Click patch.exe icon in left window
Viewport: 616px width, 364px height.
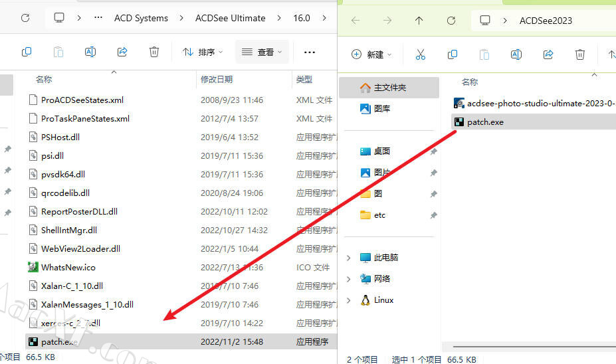point(33,341)
